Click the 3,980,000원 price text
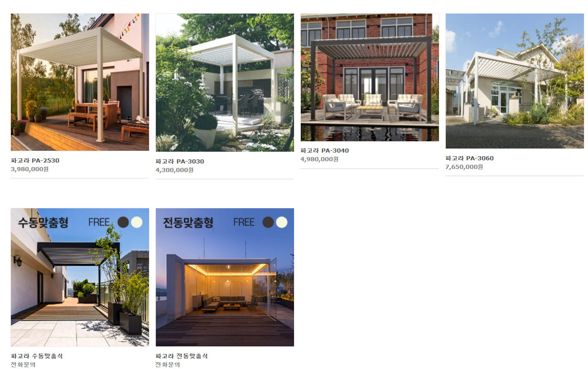 (x=29, y=169)
